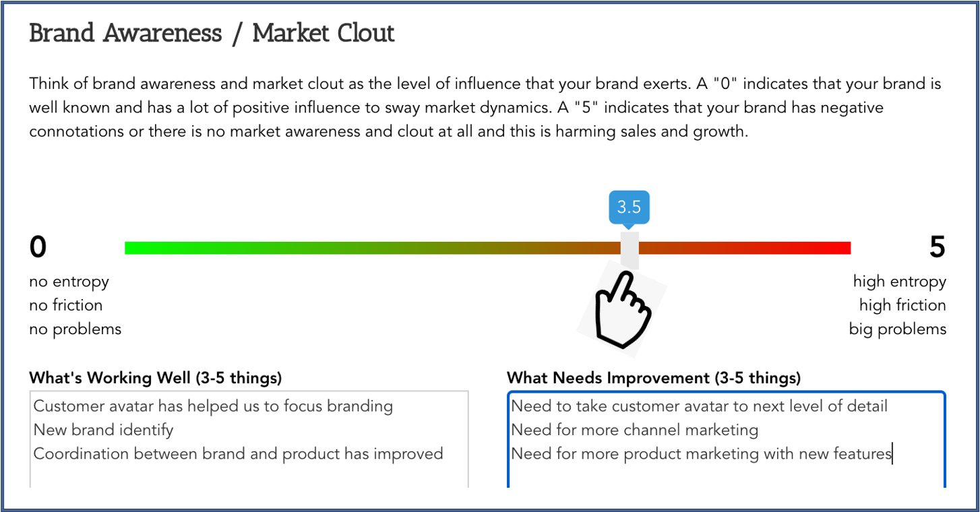
Task: Click the "no friction" label
Action: 66,305
